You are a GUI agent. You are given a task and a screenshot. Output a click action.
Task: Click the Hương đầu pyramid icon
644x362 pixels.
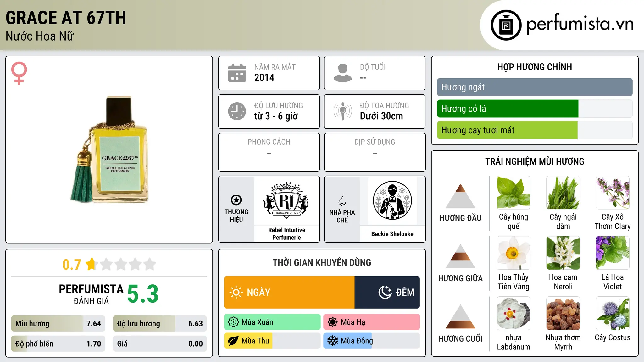(x=460, y=196)
